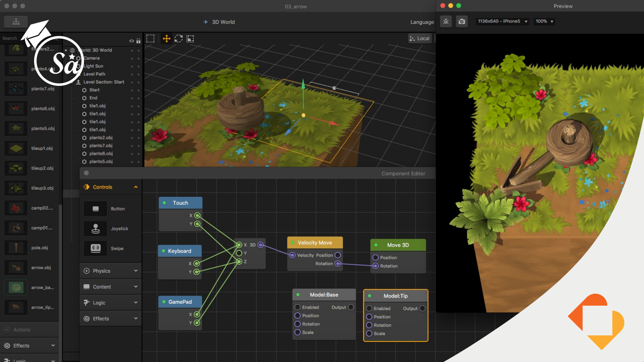Choose the rectangular selection tool in the viewport
Image resolution: width=644 pixels, height=362 pixels.
tap(150, 38)
